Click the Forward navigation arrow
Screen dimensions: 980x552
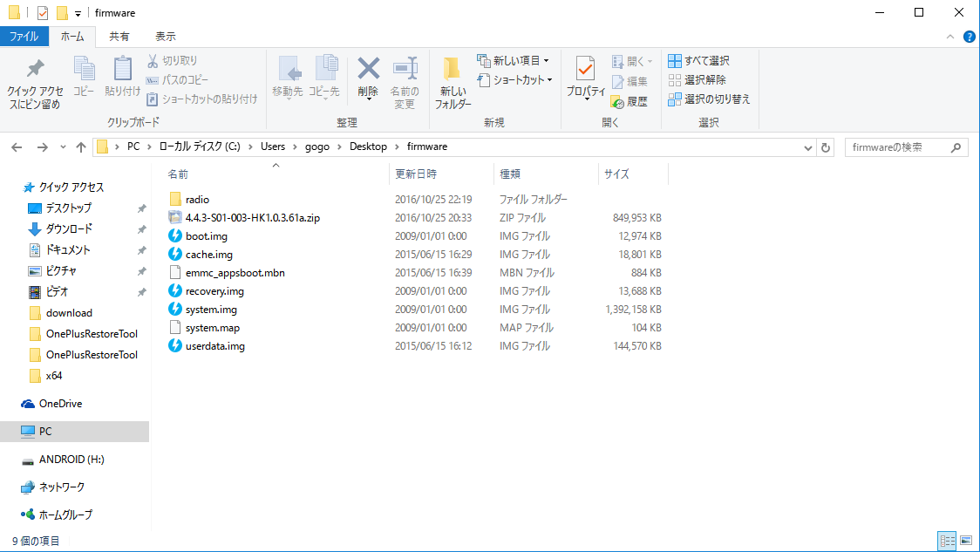42,147
